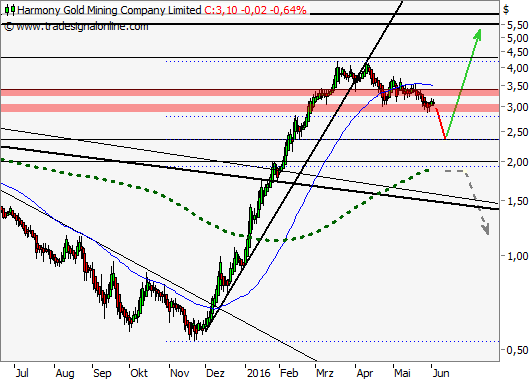This screenshot has width=531, height=380.
Task: Click the 5,50 price axis label
Action: coord(517,25)
